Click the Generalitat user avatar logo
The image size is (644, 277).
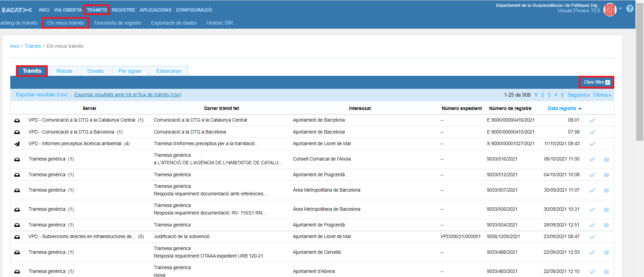click(x=610, y=10)
